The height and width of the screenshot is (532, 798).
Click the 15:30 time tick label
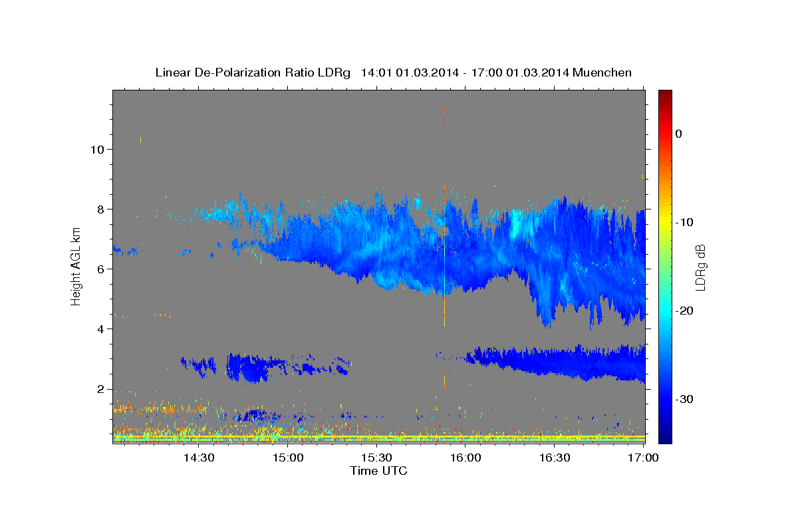click(376, 458)
